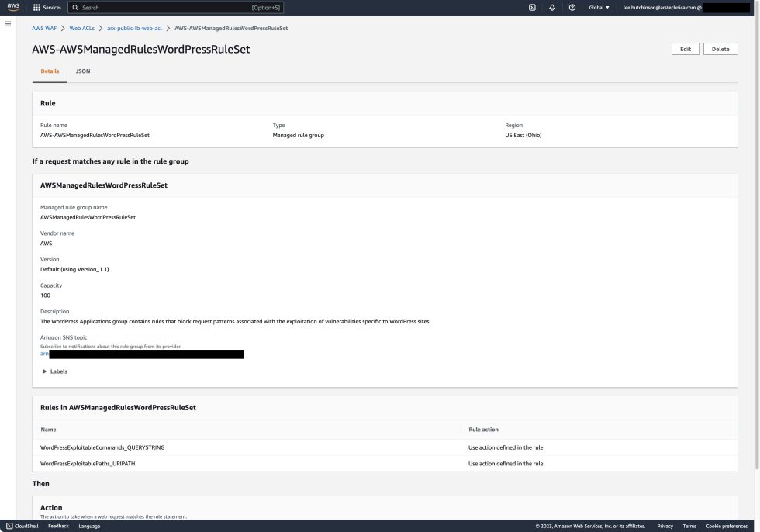The image size is (760, 532).
Task: Expand the Labels section
Action: click(x=55, y=371)
